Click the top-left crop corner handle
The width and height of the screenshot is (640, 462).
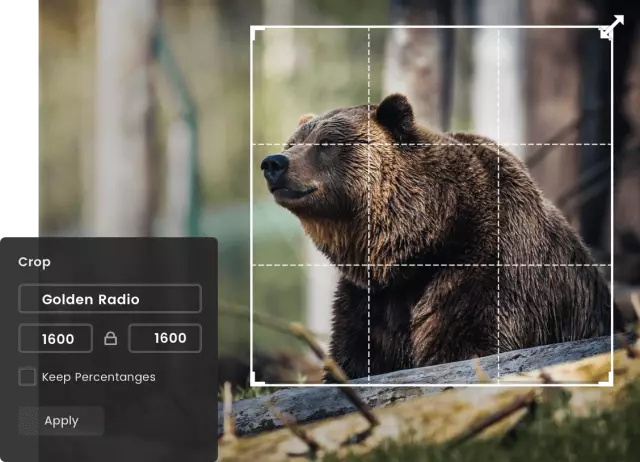(257, 33)
